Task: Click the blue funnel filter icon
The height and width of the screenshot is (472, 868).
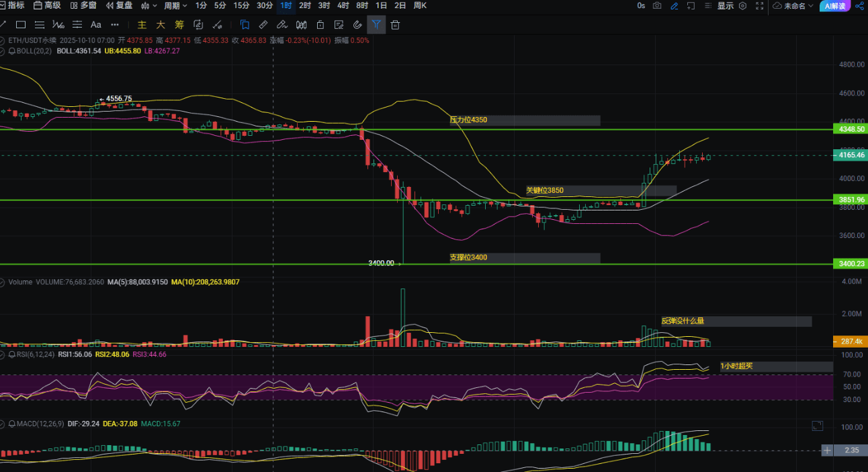Action: [376, 25]
